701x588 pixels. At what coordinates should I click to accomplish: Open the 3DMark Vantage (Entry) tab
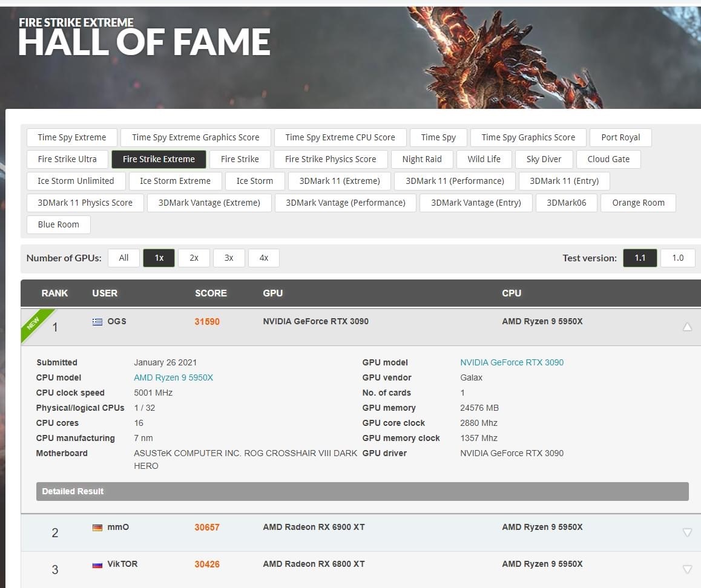point(476,203)
